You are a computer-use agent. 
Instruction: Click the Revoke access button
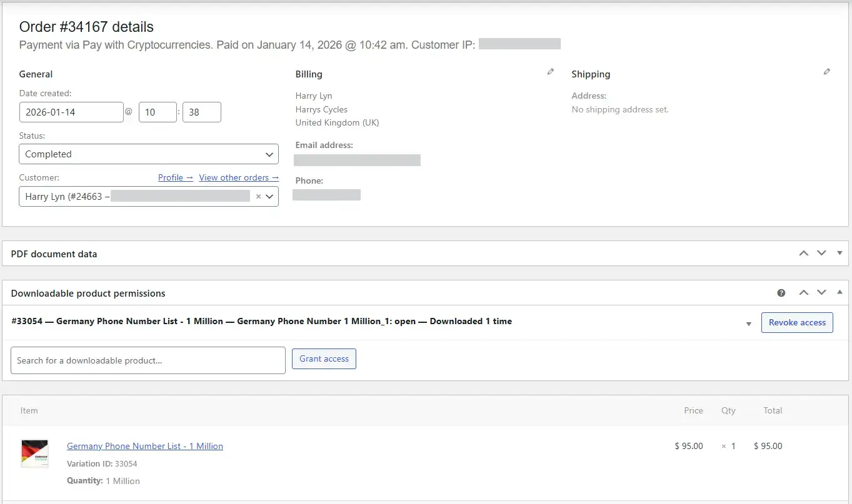coord(796,323)
